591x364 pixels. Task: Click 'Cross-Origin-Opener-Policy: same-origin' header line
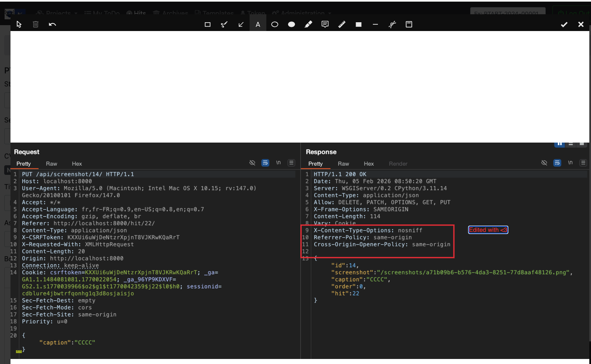click(x=382, y=244)
